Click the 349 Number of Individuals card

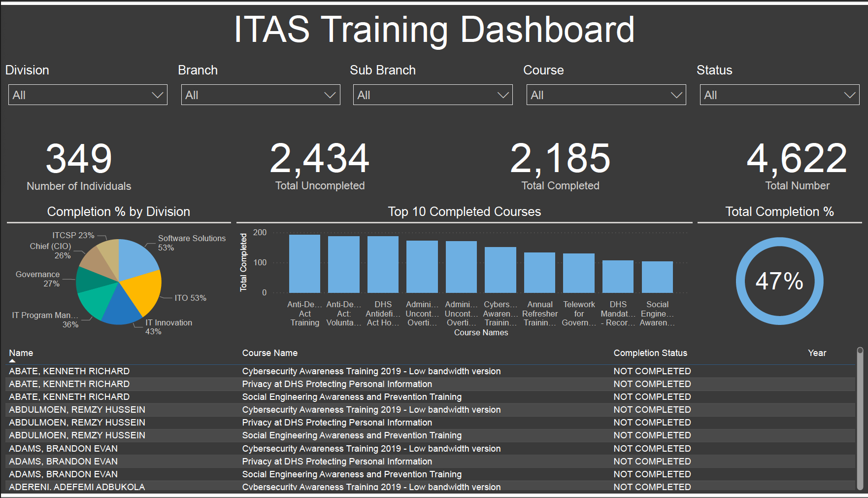click(79, 166)
